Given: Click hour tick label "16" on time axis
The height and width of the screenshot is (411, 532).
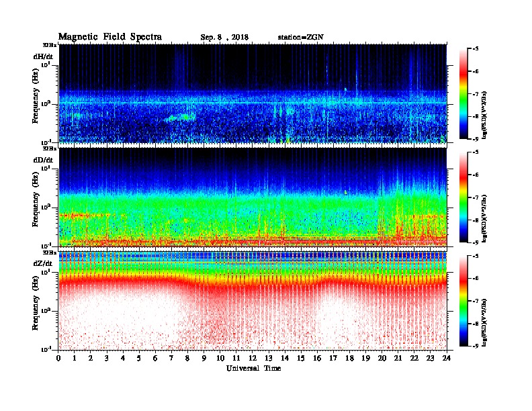Looking at the screenshot, I should (317, 359).
